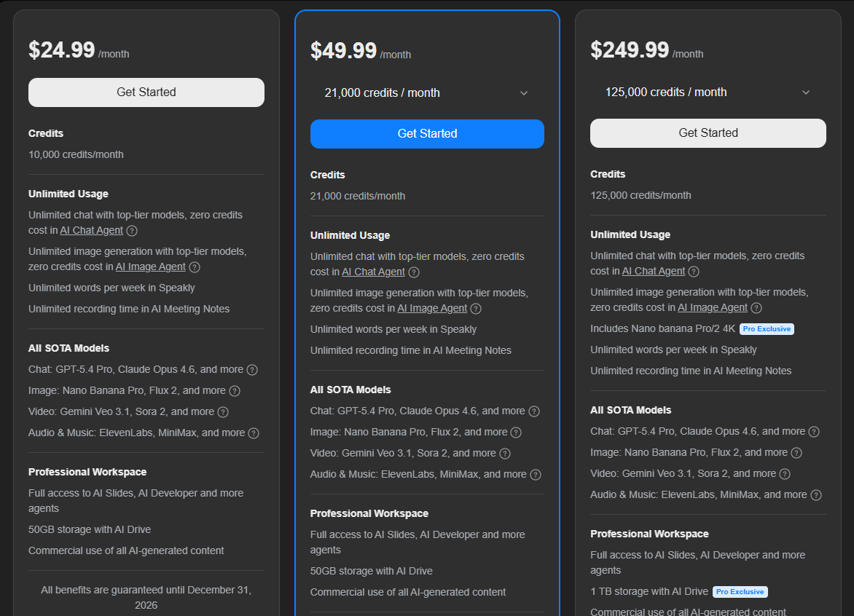Click help icon next to Chat models in $24.99 plan
The width and height of the screenshot is (854, 616).
pyautogui.click(x=252, y=370)
